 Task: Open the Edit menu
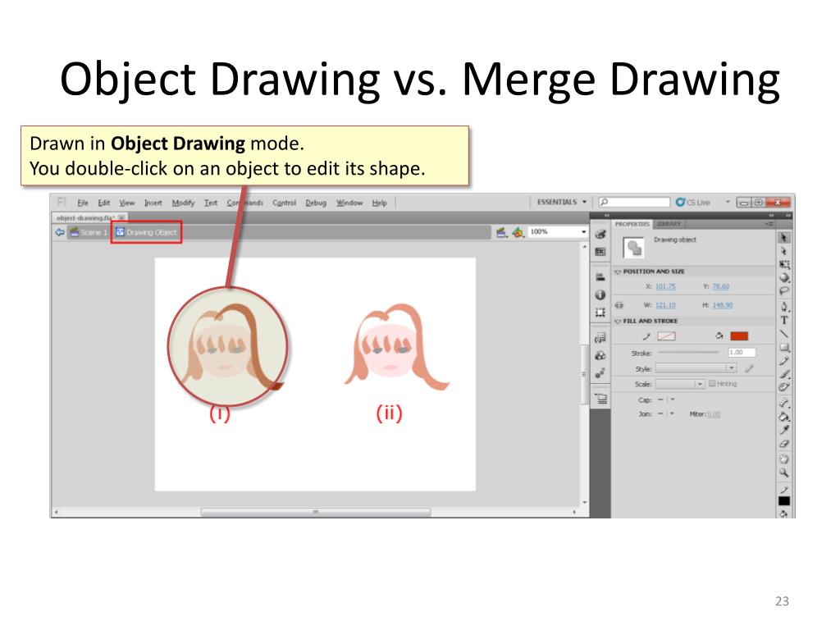pos(104,203)
